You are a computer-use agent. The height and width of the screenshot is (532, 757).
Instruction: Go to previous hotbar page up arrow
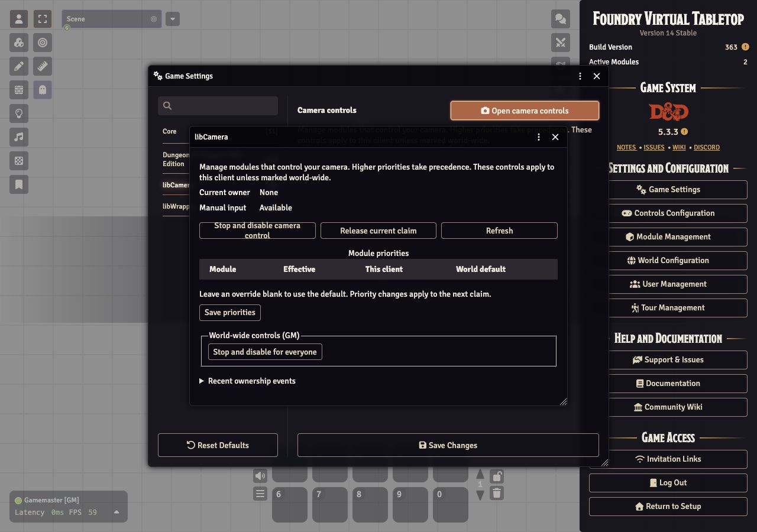(480, 474)
